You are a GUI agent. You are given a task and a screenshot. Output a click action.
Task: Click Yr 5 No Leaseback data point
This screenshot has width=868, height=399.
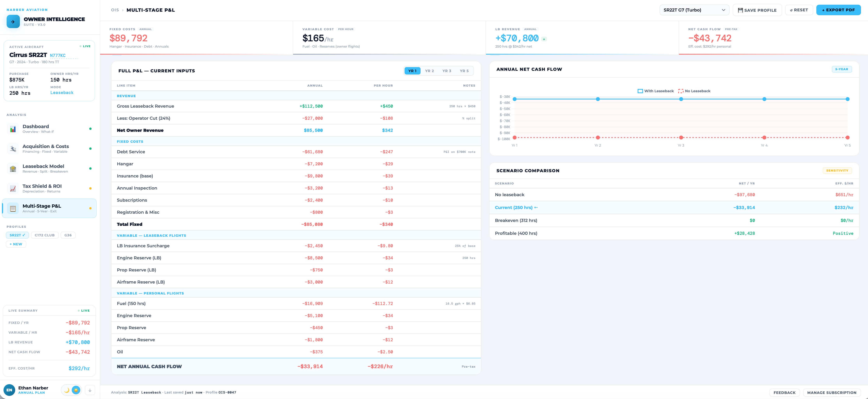pos(848,138)
